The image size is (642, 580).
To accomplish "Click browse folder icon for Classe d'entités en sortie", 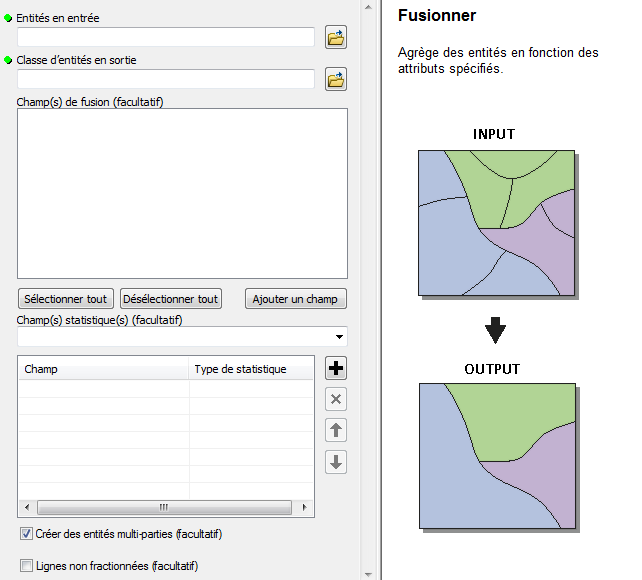I will pyautogui.click(x=336, y=79).
